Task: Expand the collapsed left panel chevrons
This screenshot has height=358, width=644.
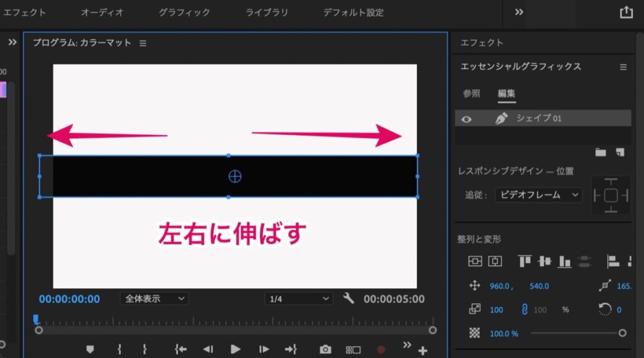Action: tap(13, 42)
